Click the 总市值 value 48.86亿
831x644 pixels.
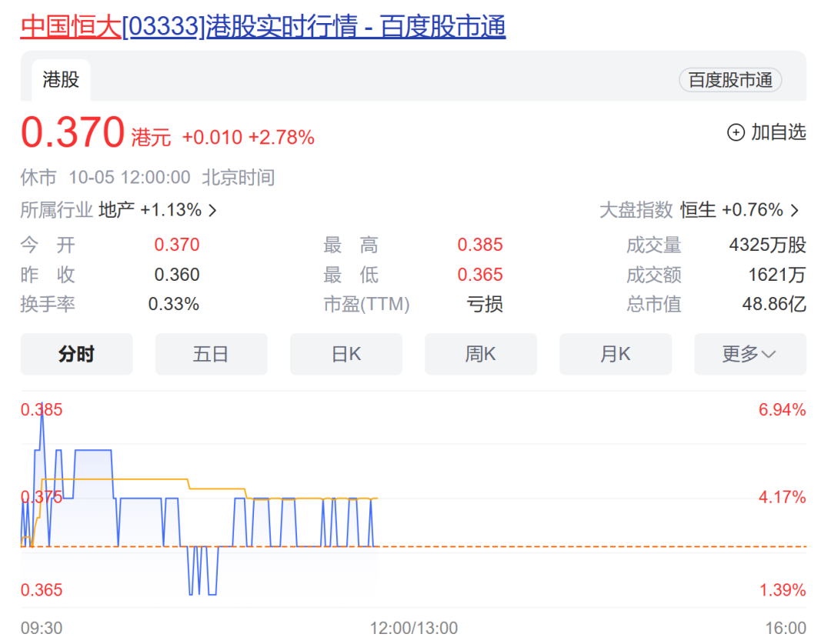coord(774,304)
